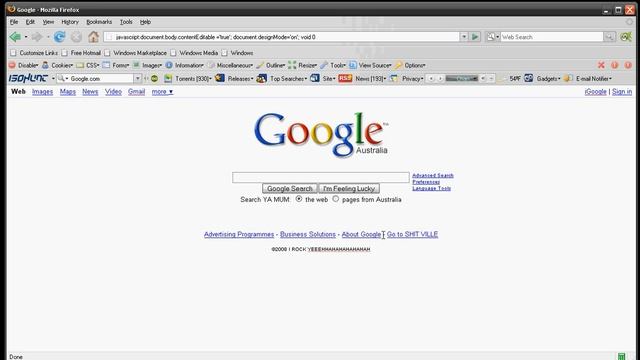Screen dimensions: 640x360
Task: Go back with the green back arrow
Action: tap(15, 37)
